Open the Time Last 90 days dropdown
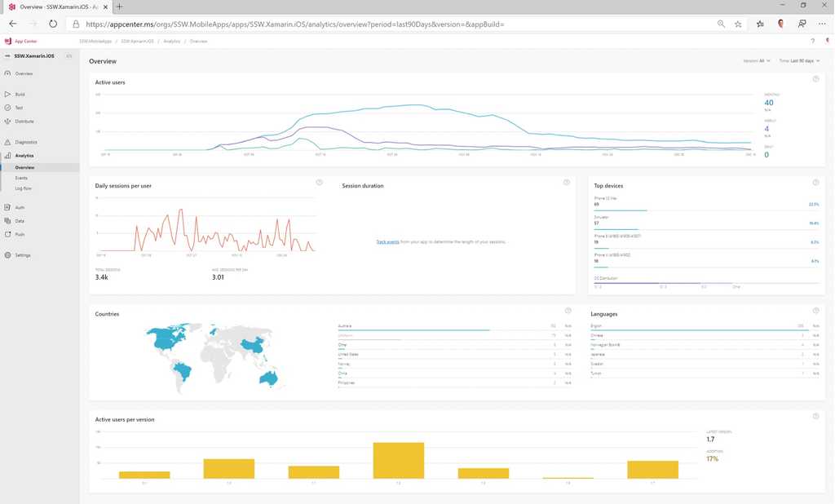Screen dimensions: 835x504 coord(798,61)
